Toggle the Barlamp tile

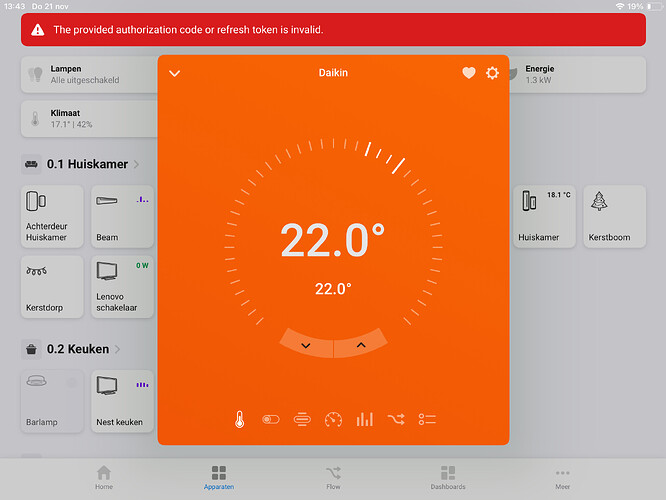coord(52,401)
